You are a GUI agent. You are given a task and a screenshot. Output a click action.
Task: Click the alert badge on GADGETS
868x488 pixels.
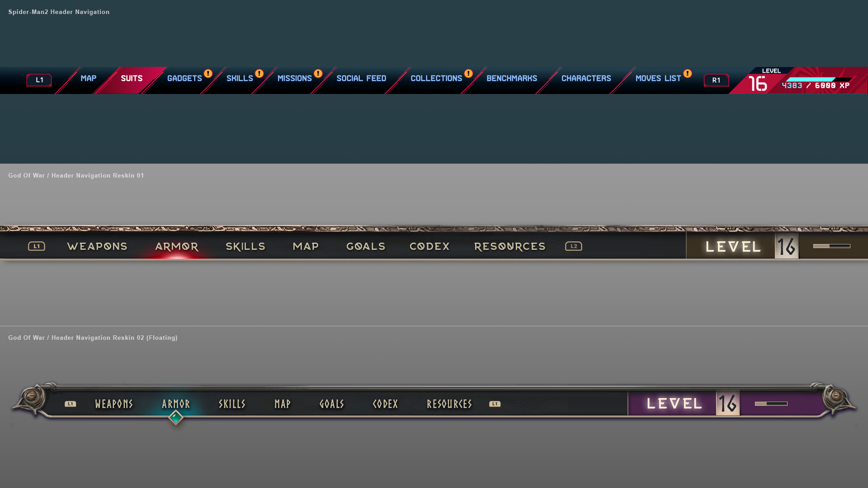point(208,74)
